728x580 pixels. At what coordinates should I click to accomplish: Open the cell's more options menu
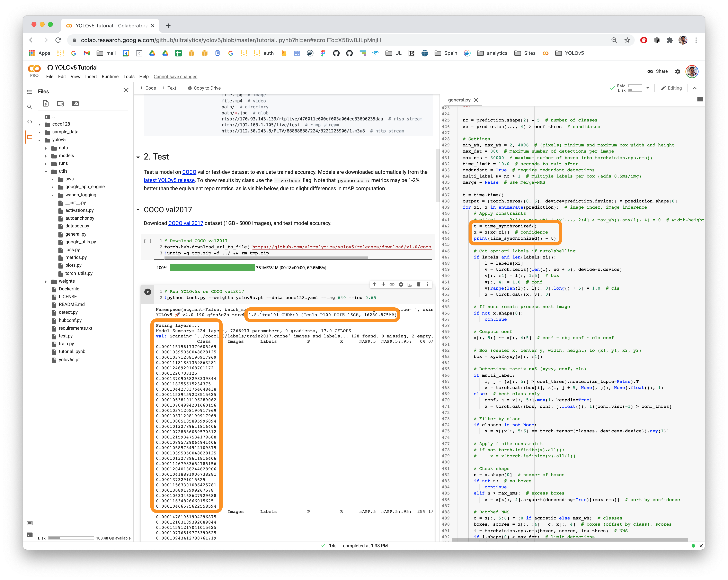point(427,284)
